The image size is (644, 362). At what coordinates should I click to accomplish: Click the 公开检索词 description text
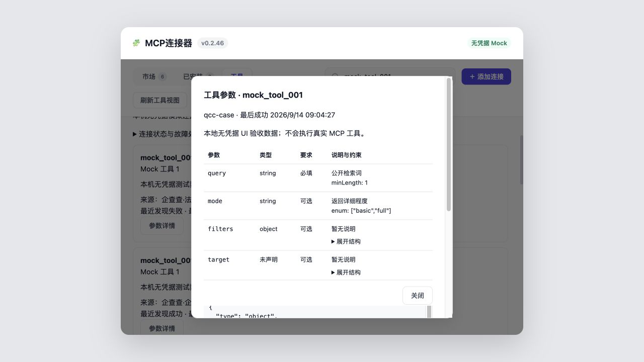(x=347, y=173)
